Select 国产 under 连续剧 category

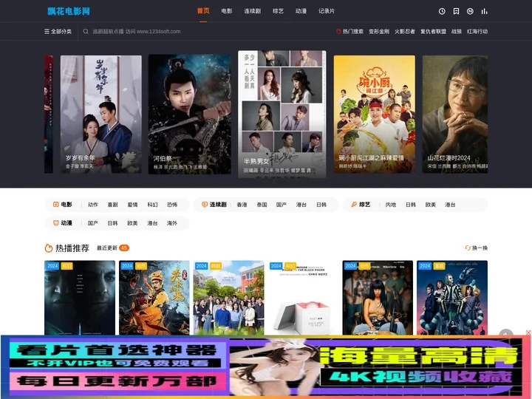[x=282, y=205]
